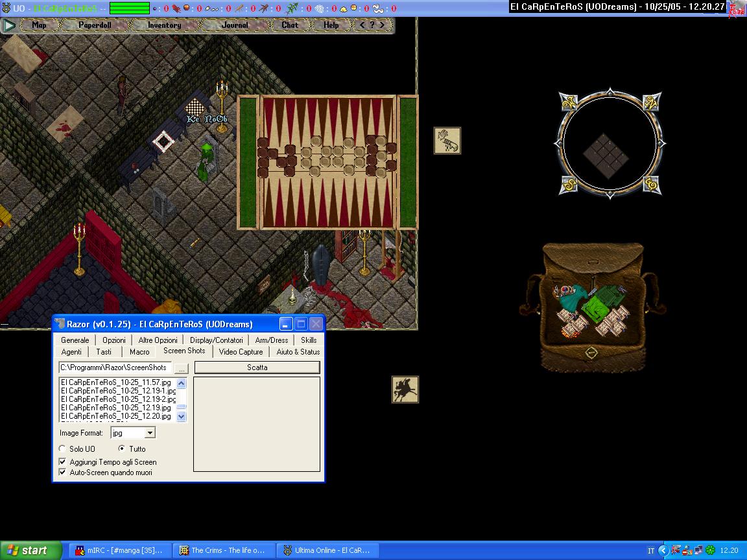Image resolution: width=747 pixels, height=560 pixels.
Task: Switch to the Display/Contatori tab
Action: pyautogui.click(x=217, y=340)
